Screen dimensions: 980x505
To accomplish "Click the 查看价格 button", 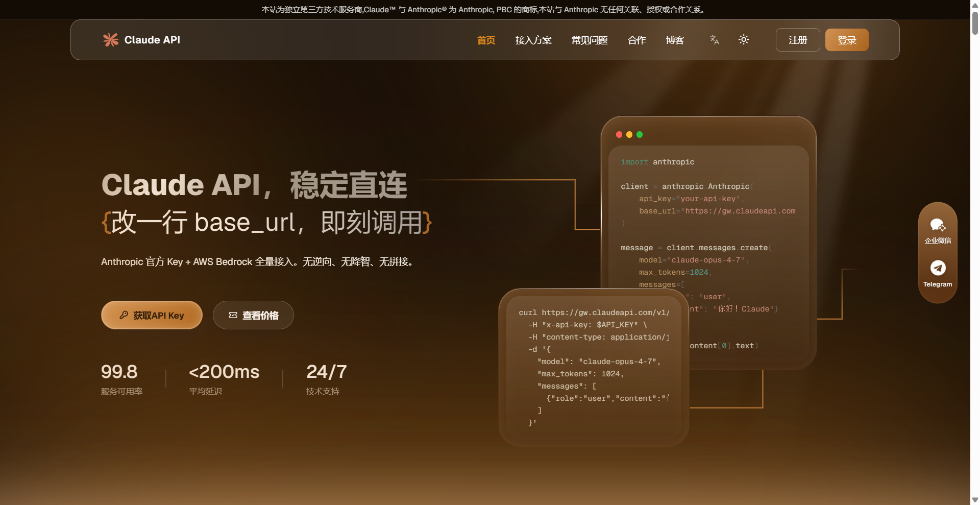I will (253, 315).
